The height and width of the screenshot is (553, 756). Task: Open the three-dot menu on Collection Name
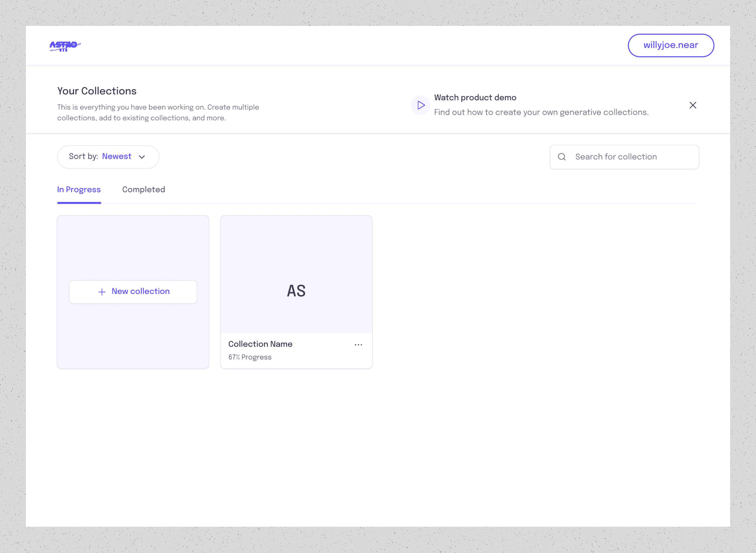tap(358, 345)
